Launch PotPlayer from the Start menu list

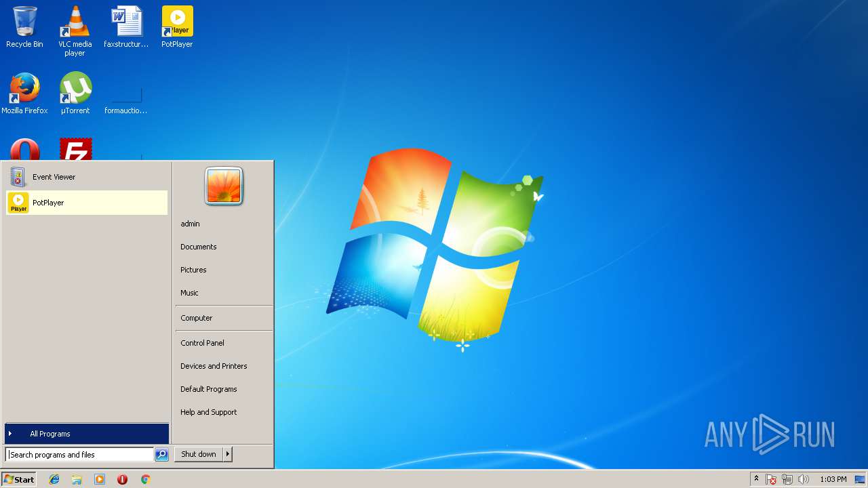click(87, 203)
